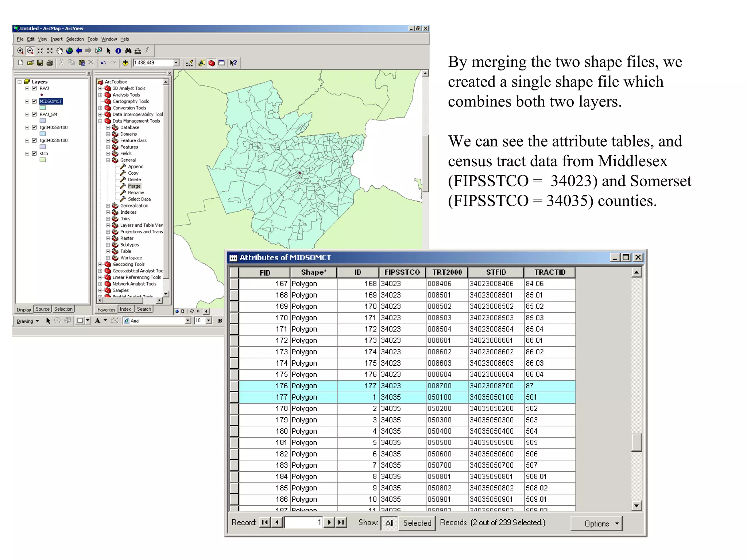The image size is (747, 560).
Task: Print the map
Action: coord(50,63)
